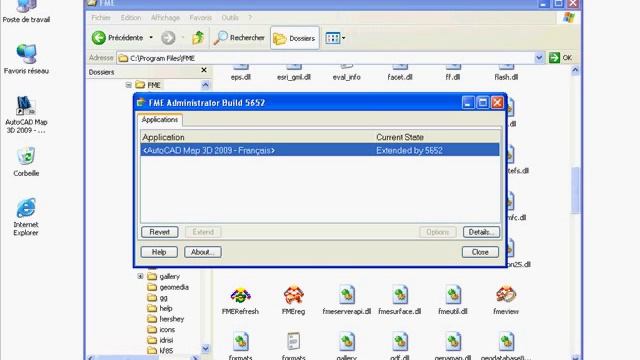This screenshot has height=360, width=640.
Task: Launch Internet Explorer from the desktop
Action: click(26, 217)
